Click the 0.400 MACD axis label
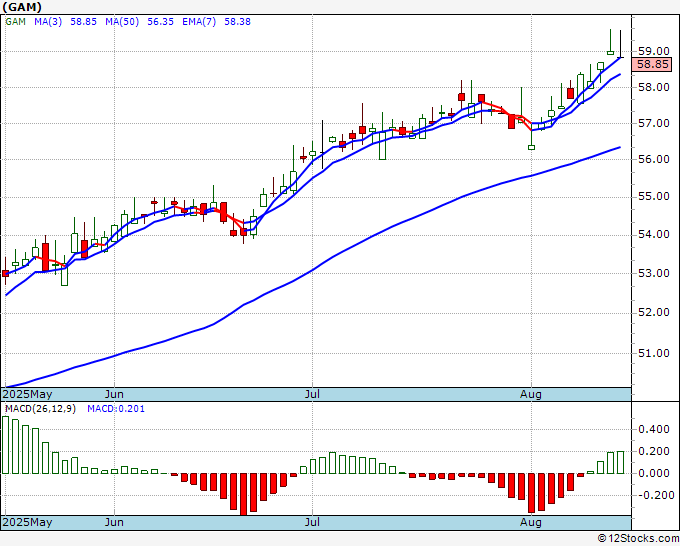The width and height of the screenshot is (680, 546). pos(654,429)
